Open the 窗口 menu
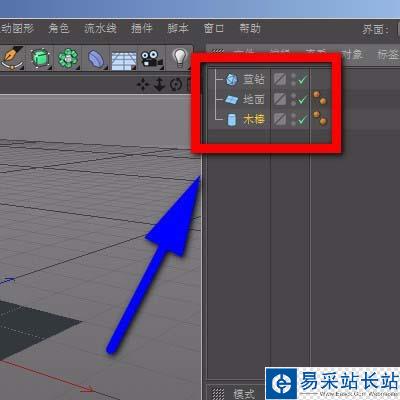 tap(214, 29)
